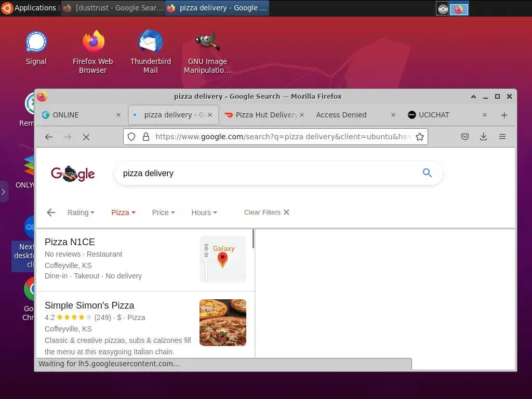Select pizza delivery Google taskbar window
This screenshot has height=399, width=532.
tap(218, 8)
